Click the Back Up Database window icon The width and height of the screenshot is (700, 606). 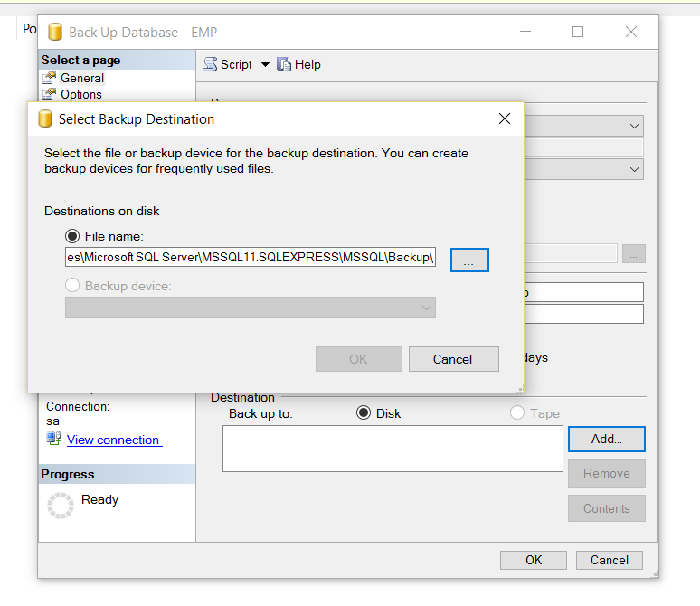54,33
